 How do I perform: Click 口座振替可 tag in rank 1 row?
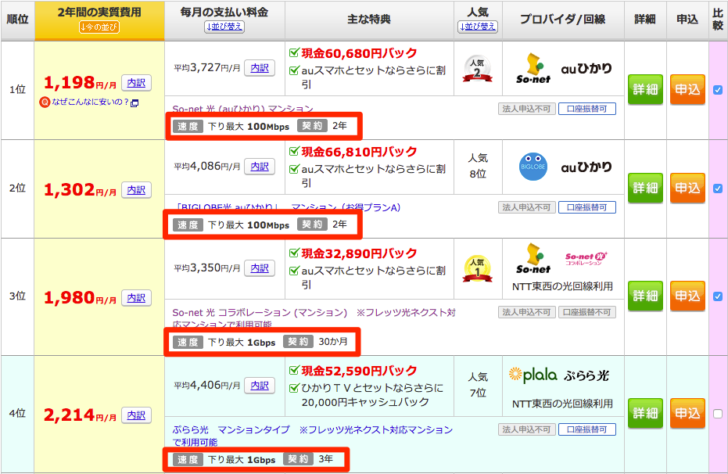587,109
